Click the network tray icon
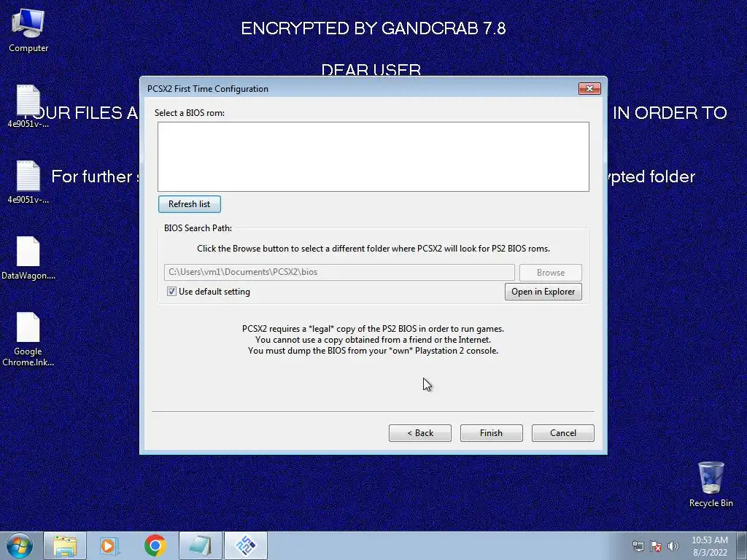The width and height of the screenshot is (747, 560). (x=638, y=546)
